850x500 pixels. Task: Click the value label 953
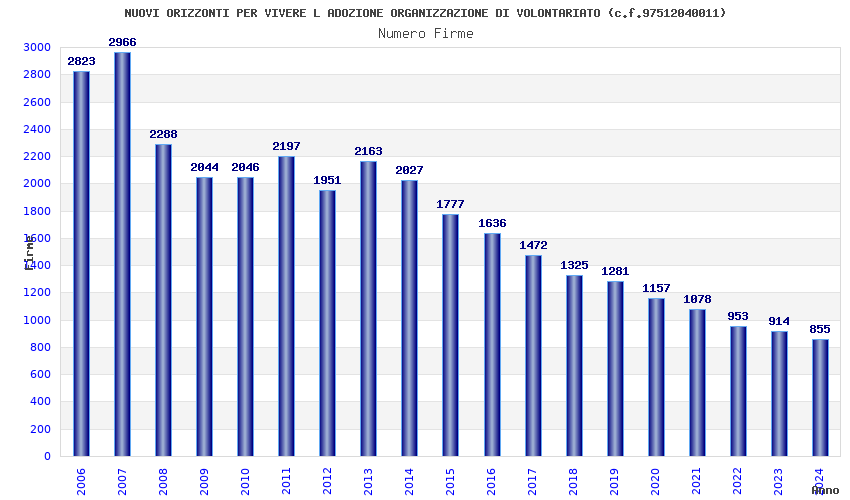pos(738,316)
